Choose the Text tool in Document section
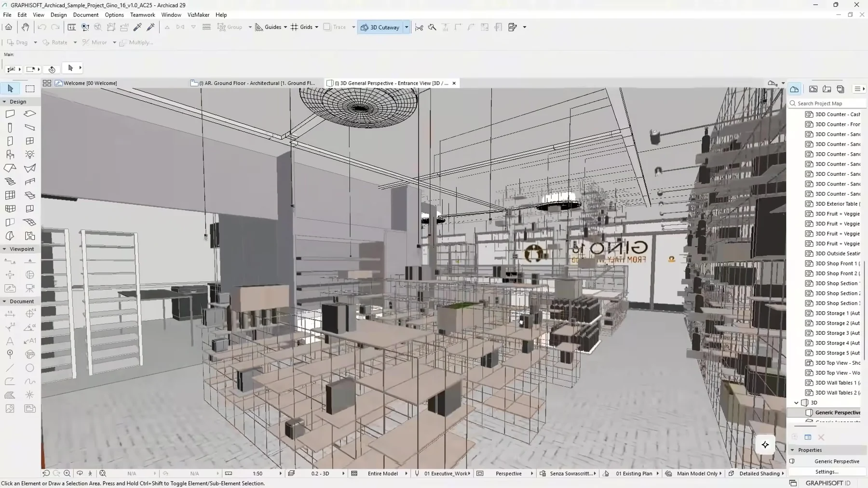 [10, 341]
